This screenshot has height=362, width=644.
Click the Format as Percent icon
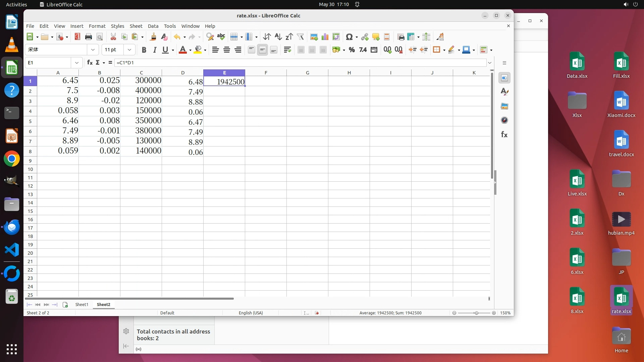352,50
